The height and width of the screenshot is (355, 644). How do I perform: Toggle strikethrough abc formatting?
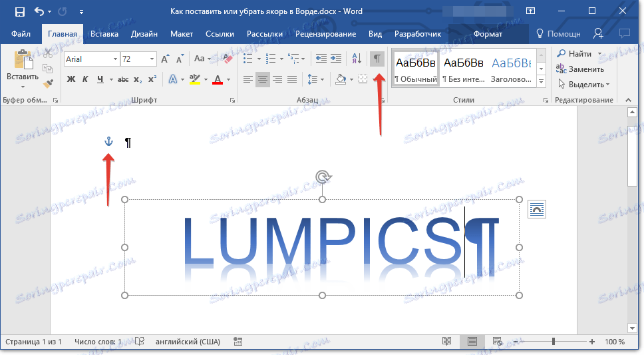(123, 79)
